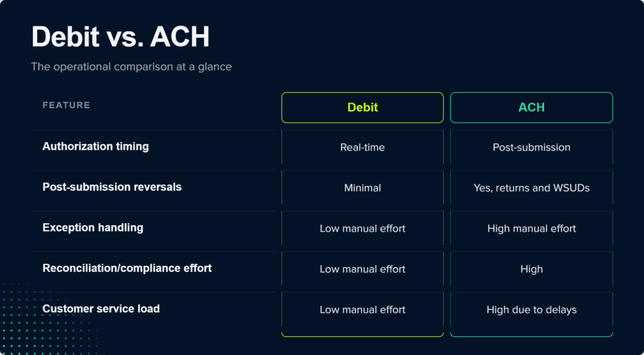Click Debit's Low manual effort for Customer service
Screen dimensions: 644x355
pos(362,310)
